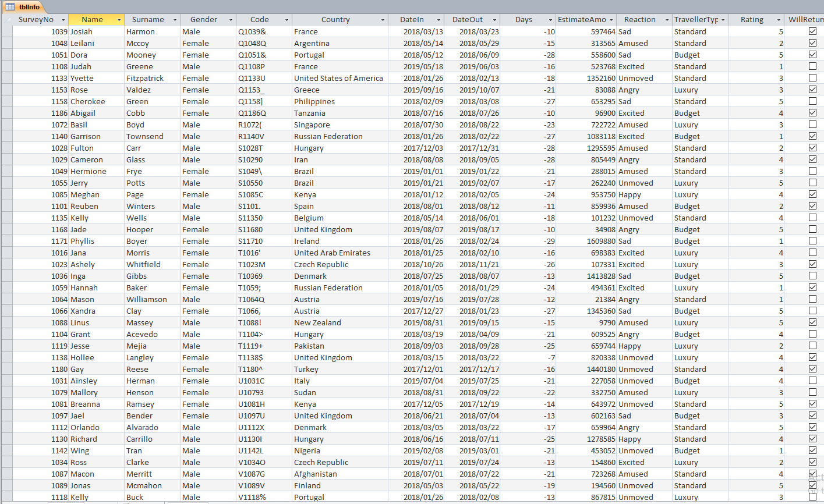The width and height of the screenshot is (824, 504).
Task: Open the DateOut column filter dropdown
Action: point(494,20)
